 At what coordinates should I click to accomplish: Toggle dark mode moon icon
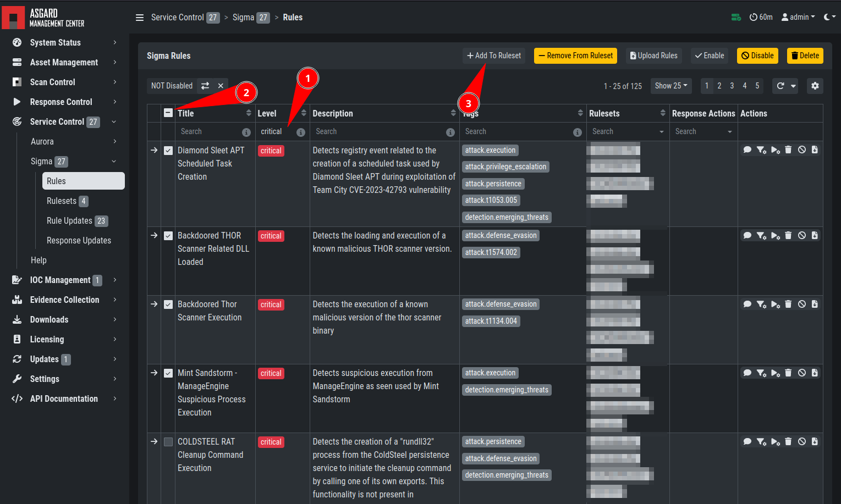click(x=827, y=17)
